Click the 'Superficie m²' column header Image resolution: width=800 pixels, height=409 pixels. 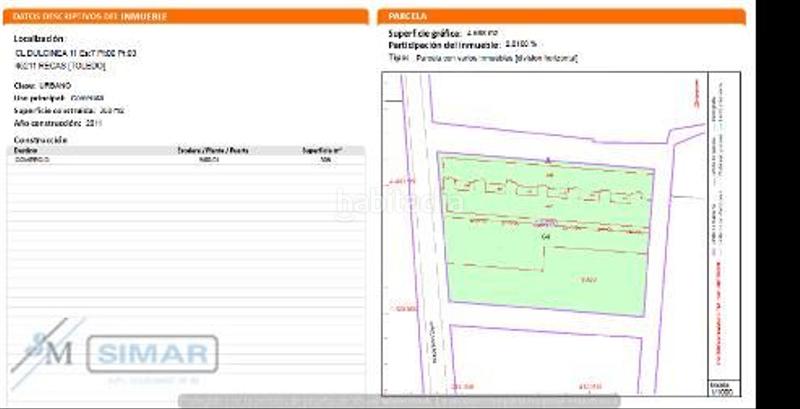(324, 151)
